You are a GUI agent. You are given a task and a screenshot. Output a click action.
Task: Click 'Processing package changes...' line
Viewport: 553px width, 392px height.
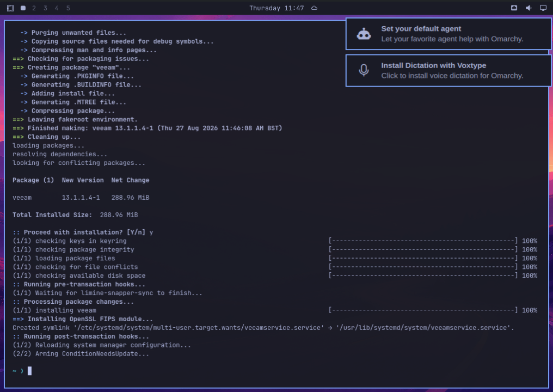click(x=73, y=302)
